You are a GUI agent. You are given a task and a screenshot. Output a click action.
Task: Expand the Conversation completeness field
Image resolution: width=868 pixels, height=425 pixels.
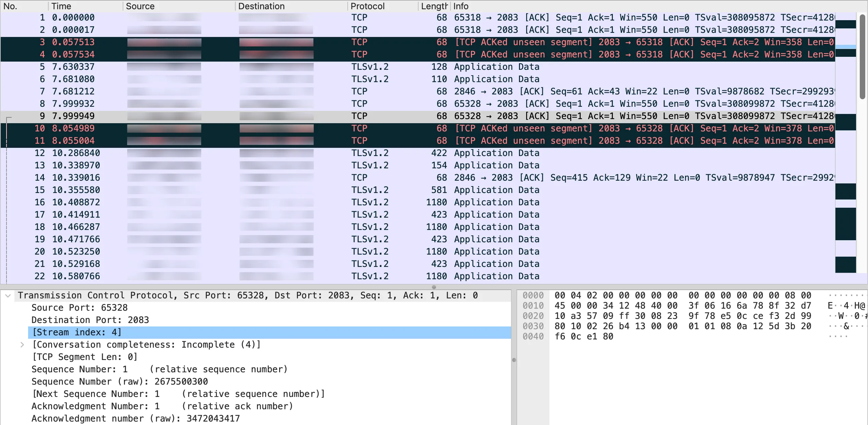22,345
